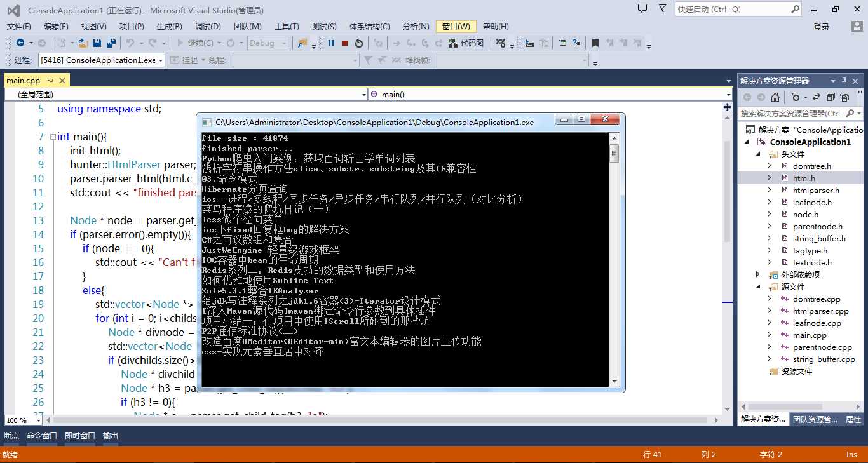This screenshot has width=868, height=463.
Task: Open the notifications filter funnel icon
Action: click(x=663, y=9)
